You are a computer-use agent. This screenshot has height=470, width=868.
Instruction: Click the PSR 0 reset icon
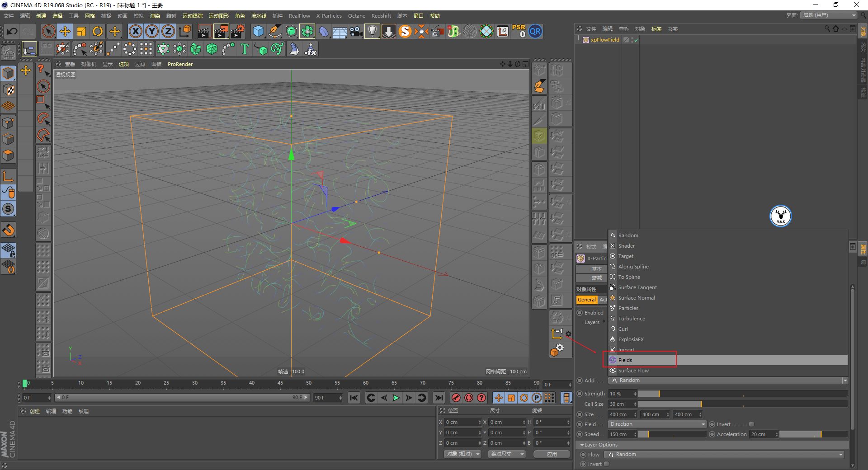(519, 31)
